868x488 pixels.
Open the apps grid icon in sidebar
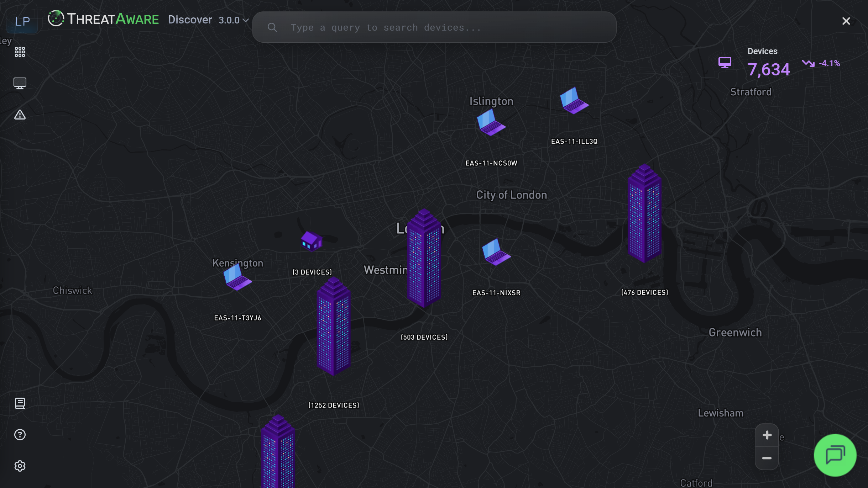pos(20,52)
